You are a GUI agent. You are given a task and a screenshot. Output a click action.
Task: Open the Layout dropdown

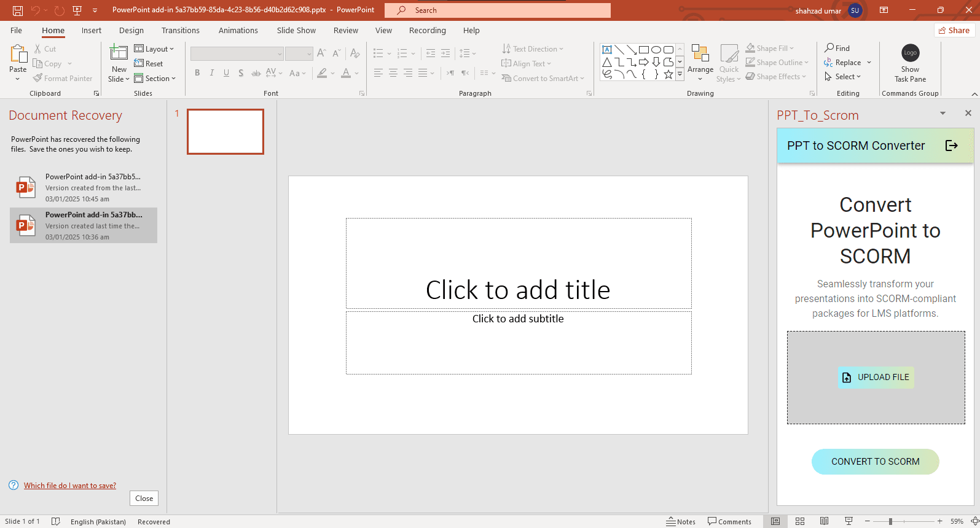[154, 49]
